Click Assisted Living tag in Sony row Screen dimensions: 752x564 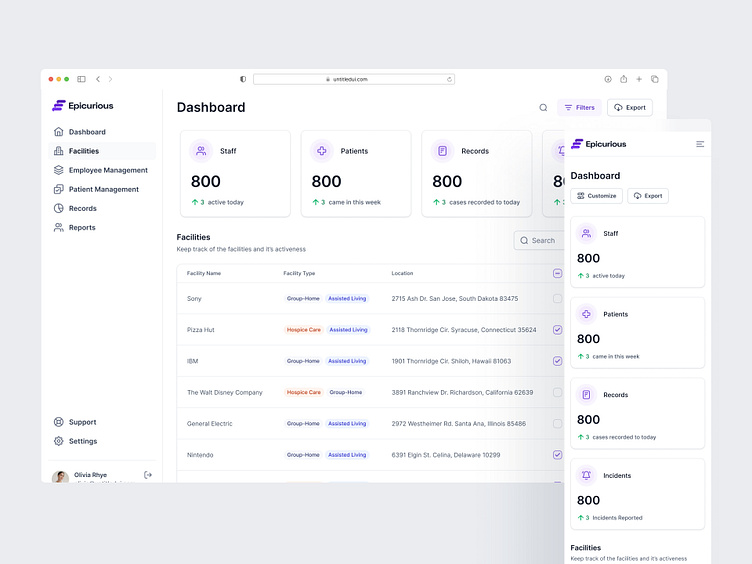pos(347,298)
